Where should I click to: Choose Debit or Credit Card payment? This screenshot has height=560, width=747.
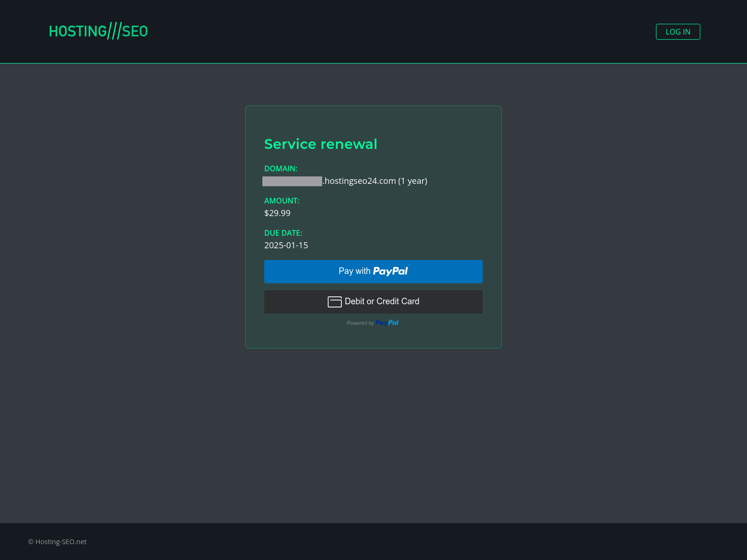[373, 302]
